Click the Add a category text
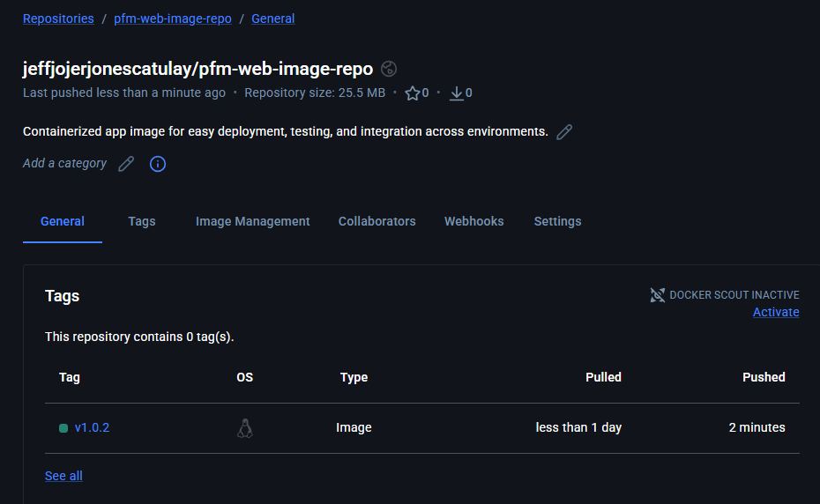Screen dimensions: 820x504 tap(65, 164)
